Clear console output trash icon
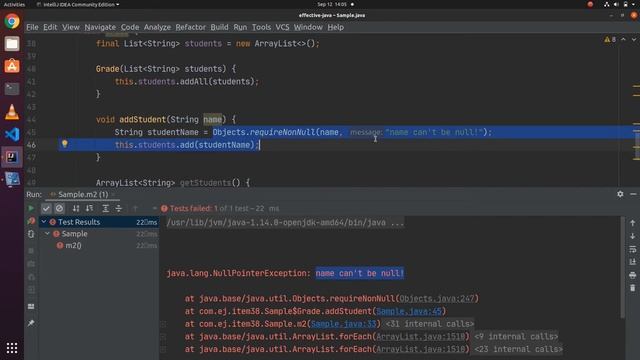 pos(633,288)
